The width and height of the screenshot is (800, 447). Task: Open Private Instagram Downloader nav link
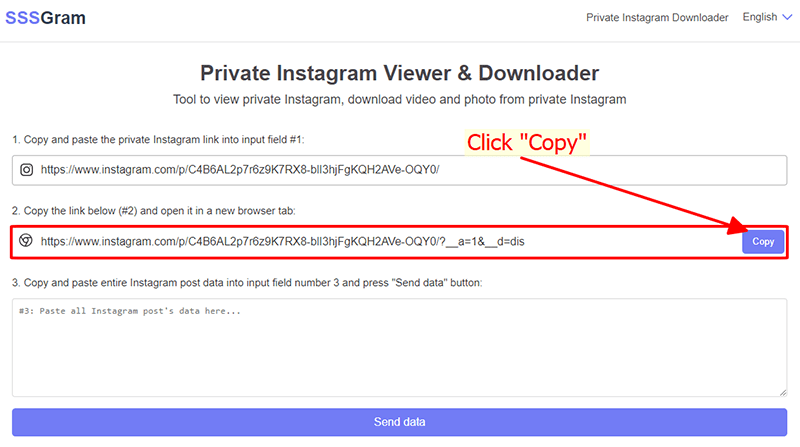(657, 17)
